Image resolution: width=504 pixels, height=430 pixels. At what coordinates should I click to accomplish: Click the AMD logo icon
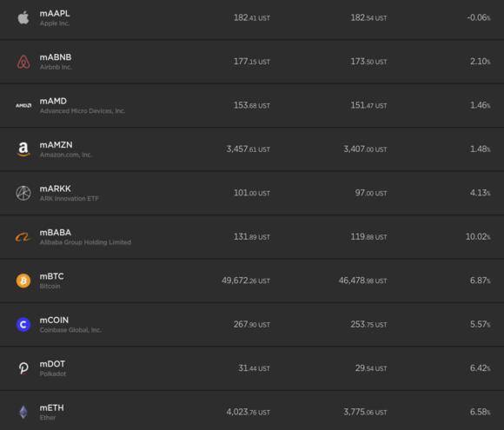23,105
